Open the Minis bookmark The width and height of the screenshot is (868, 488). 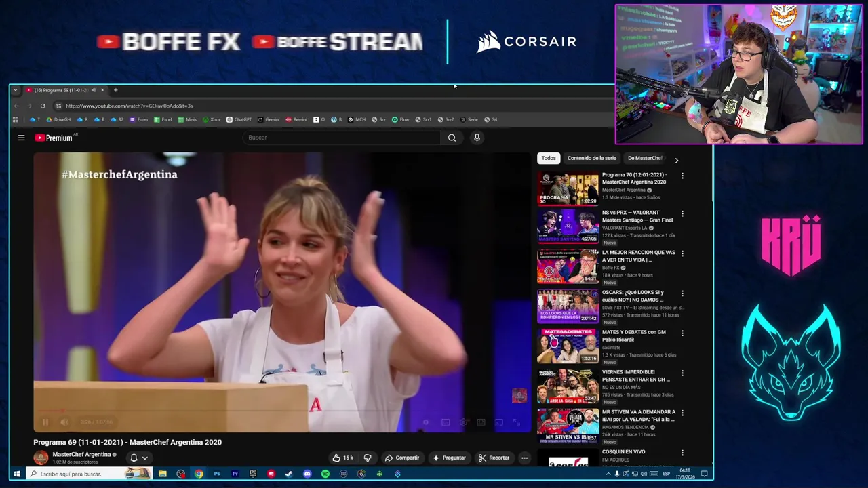point(187,119)
